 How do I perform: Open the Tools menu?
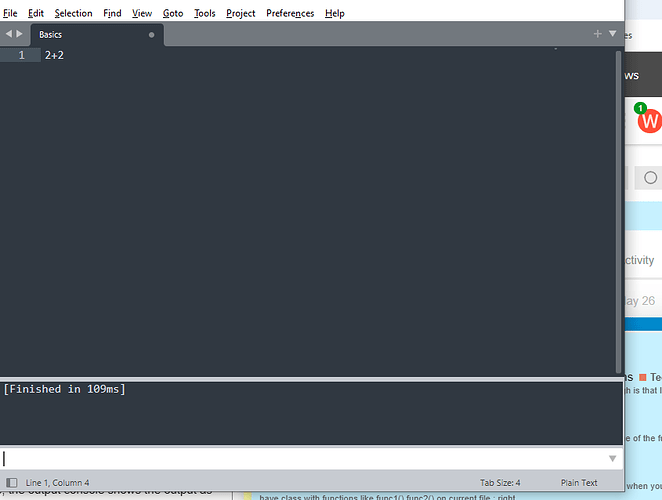click(205, 14)
